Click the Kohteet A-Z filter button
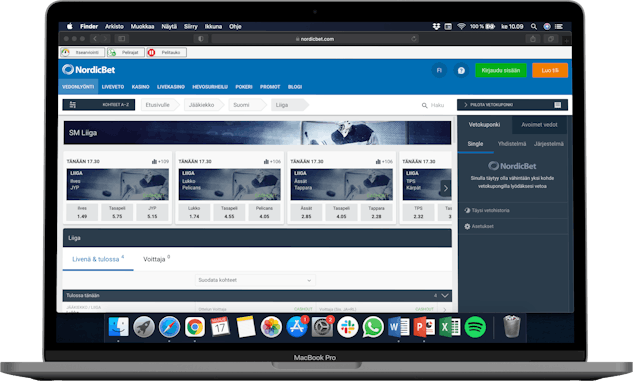The image size is (633, 381). click(99, 105)
